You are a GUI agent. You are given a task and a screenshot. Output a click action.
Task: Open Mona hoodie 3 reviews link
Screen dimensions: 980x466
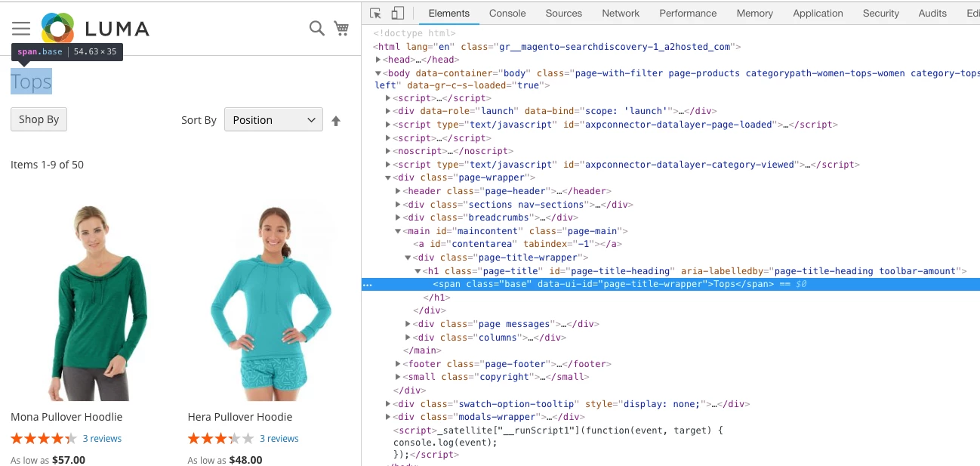click(102, 439)
